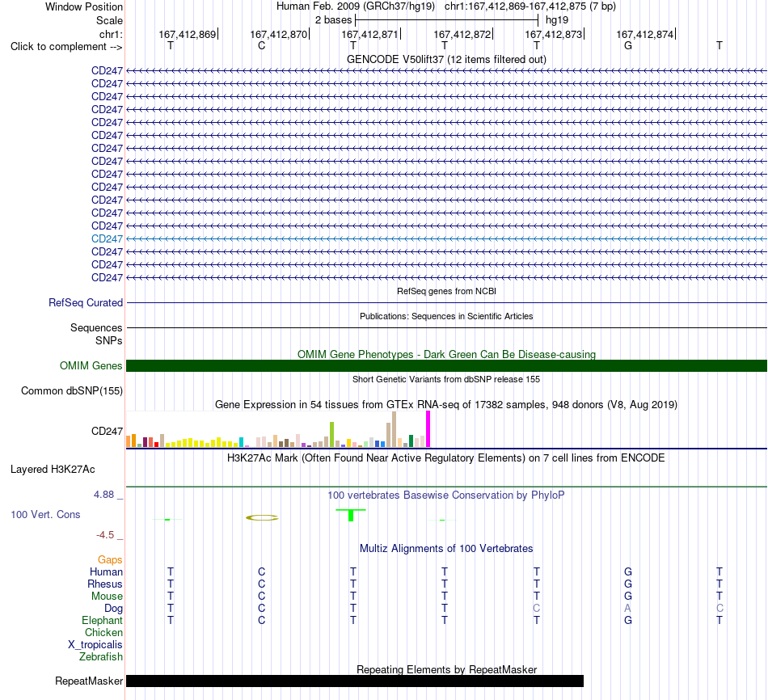The image size is (768, 700).
Task: Click the hg19 text beside scale bar
Action: (557, 20)
